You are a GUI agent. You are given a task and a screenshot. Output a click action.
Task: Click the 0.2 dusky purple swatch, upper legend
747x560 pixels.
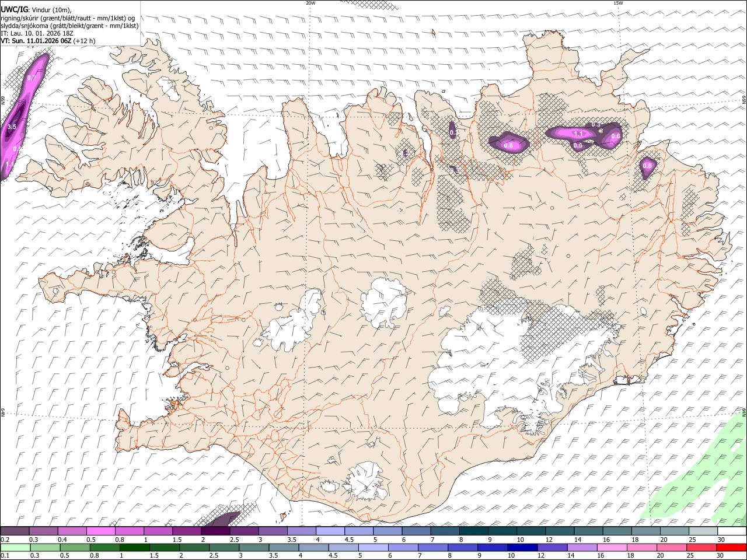click(15, 531)
